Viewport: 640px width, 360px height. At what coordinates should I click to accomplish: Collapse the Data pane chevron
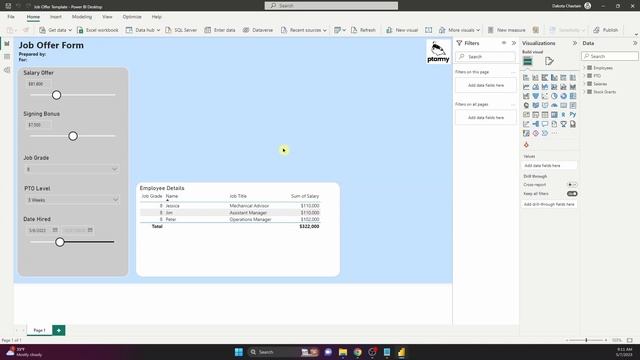click(635, 43)
